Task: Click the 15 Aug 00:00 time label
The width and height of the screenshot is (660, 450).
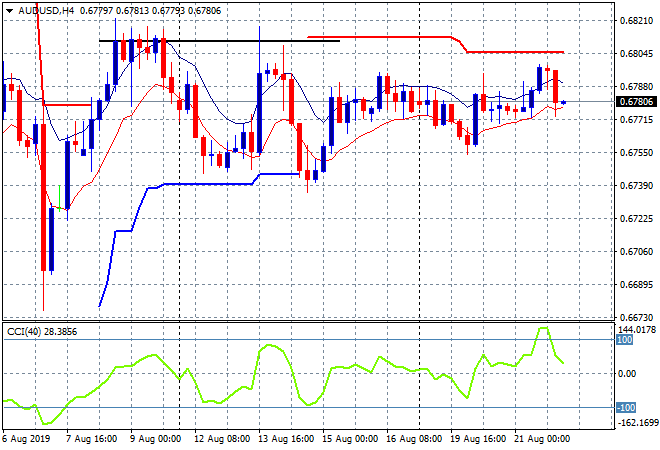Action: click(x=350, y=439)
